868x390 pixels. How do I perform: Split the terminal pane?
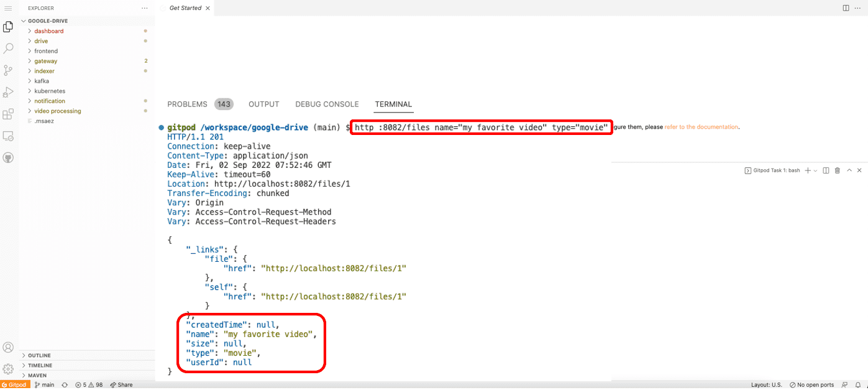pyautogui.click(x=826, y=170)
